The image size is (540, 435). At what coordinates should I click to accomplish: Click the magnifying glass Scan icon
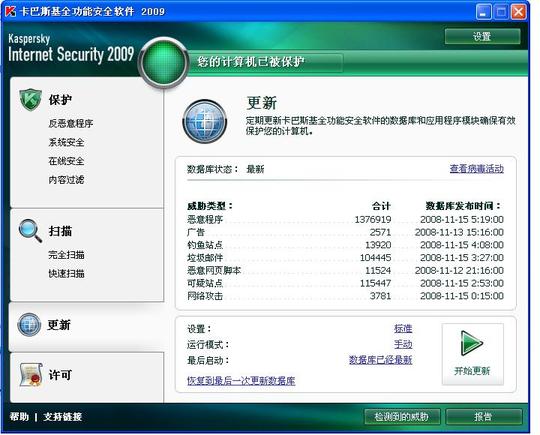(x=30, y=231)
